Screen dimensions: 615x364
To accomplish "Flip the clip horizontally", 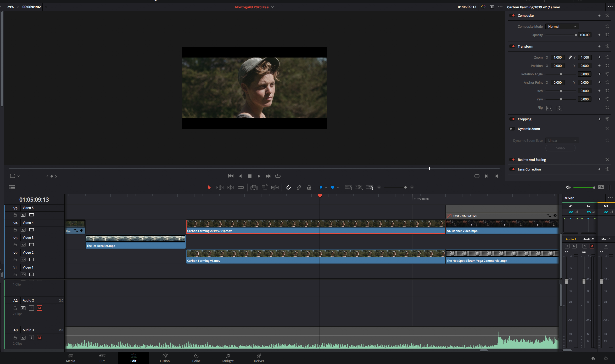I will [x=549, y=108].
